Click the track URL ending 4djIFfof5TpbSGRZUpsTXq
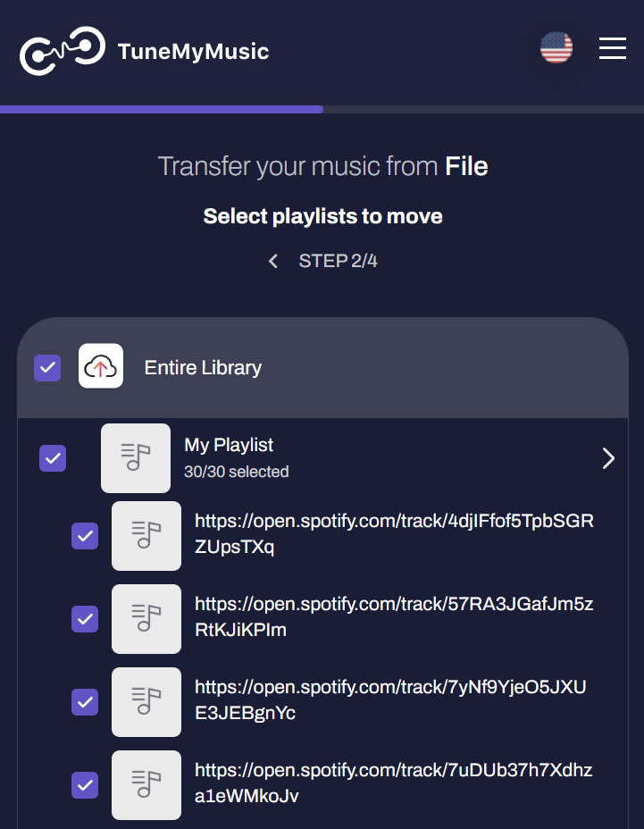This screenshot has width=644, height=829. pyautogui.click(x=394, y=534)
